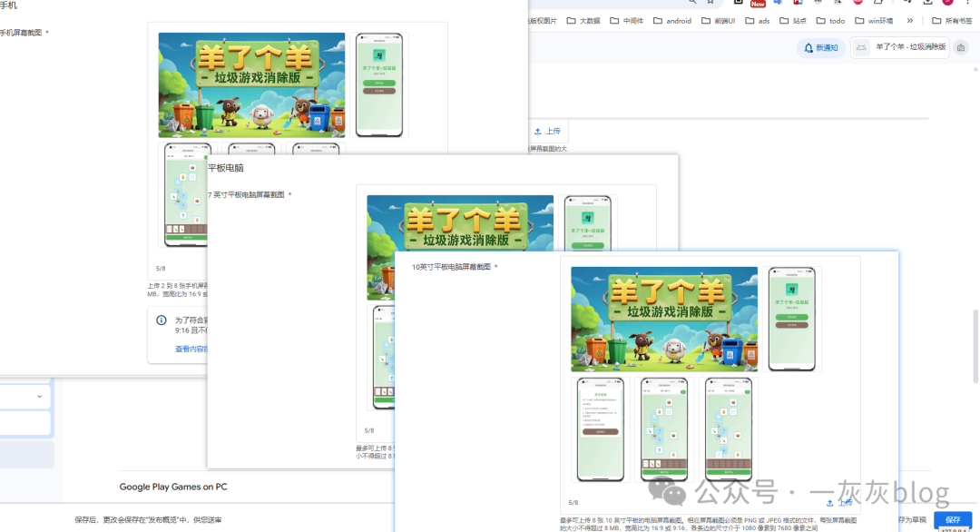Select the banner thumbnail in phone screenshots
Viewport: 980px width, 532px height.
251,84
